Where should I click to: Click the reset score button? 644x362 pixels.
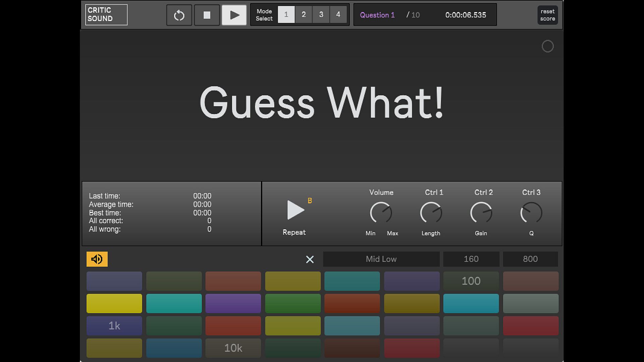(x=547, y=15)
